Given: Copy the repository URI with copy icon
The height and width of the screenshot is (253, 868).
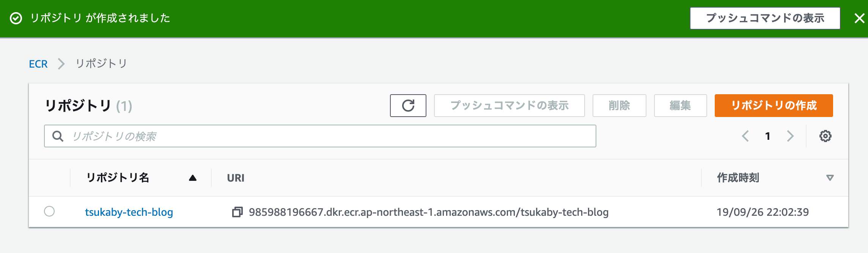Looking at the screenshot, I should point(237,212).
